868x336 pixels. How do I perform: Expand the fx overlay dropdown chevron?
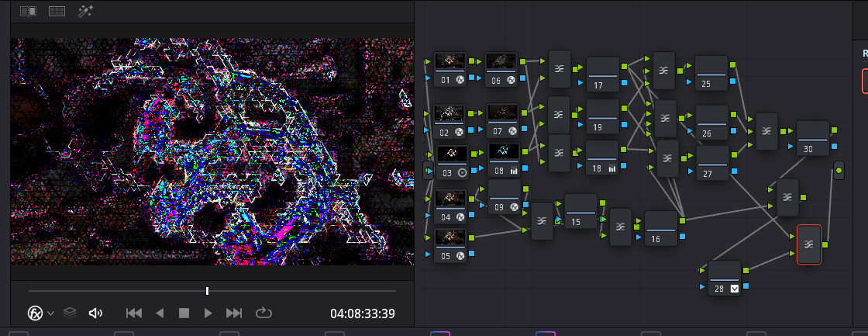tap(51, 313)
